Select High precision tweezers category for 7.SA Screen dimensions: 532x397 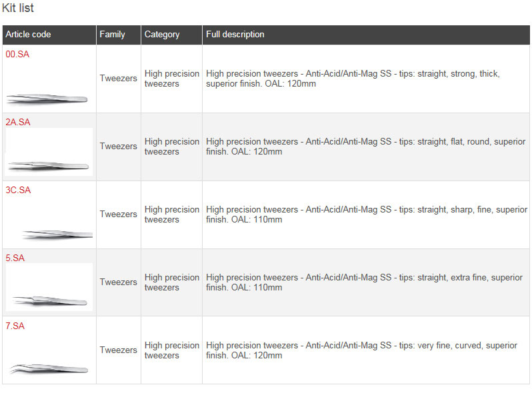(x=172, y=350)
